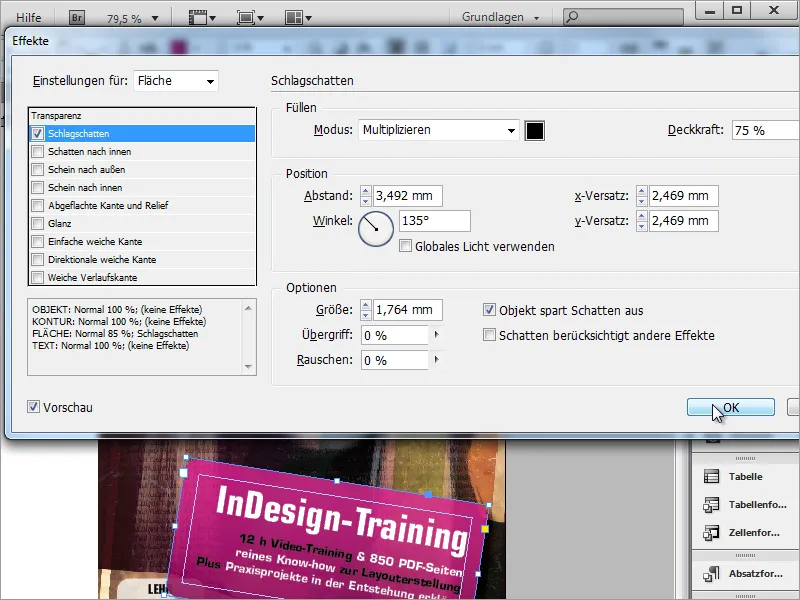This screenshot has width=800, height=600.
Task: Confirm the dialog with OK
Action: click(x=731, y=407)
